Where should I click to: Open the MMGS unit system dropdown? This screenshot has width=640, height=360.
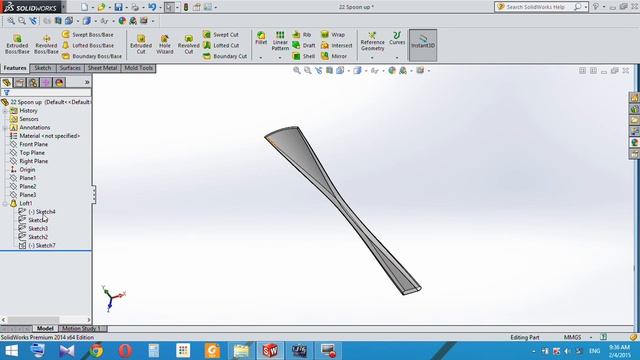click(x=591, y=337)
